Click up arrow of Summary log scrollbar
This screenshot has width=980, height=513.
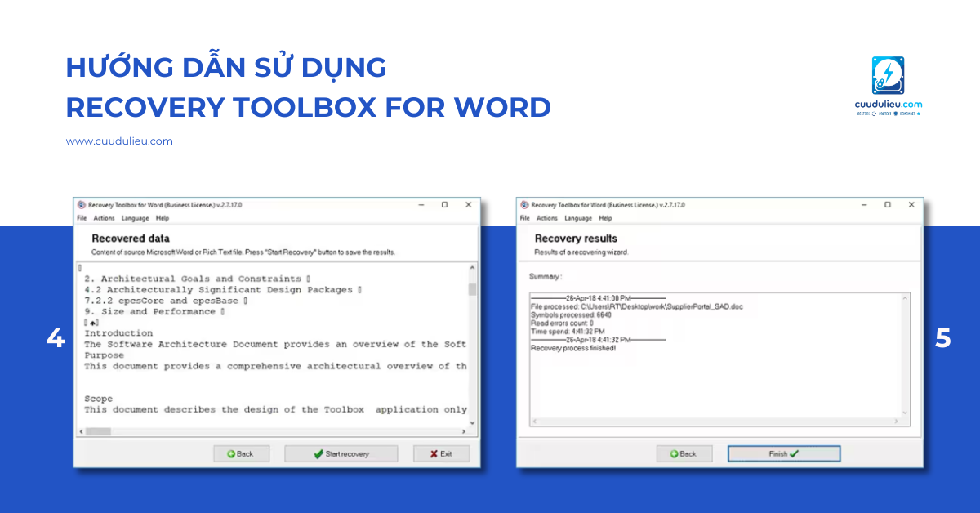click(x=905, y=298)
